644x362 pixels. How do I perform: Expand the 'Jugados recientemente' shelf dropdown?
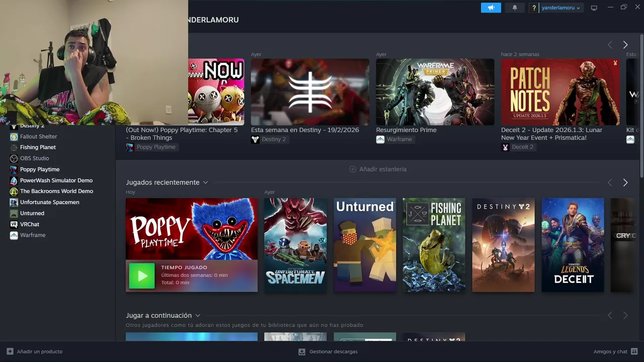[x=205, y=183]
